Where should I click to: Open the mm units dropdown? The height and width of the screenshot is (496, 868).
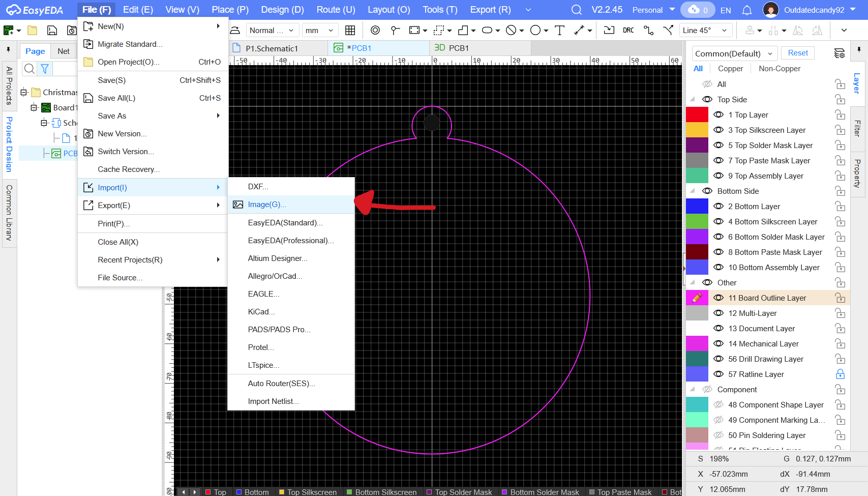[x=319, y=31]
